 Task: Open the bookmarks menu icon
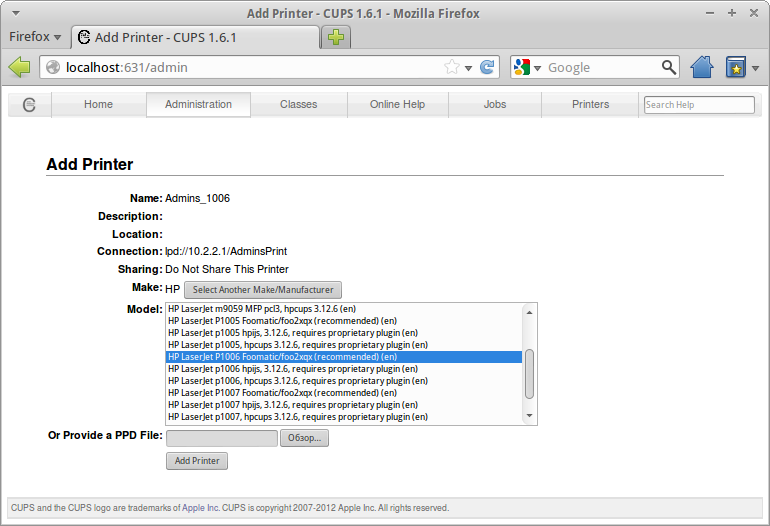point(736,67)
